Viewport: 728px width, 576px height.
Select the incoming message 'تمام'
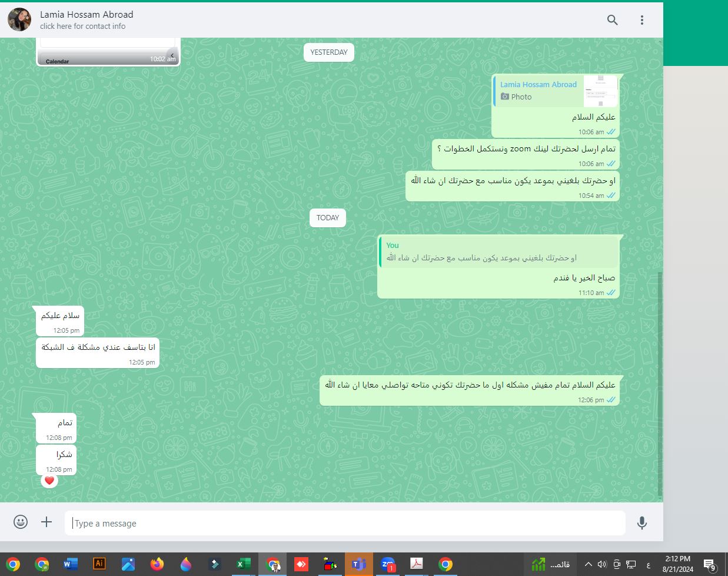point(56,428)
